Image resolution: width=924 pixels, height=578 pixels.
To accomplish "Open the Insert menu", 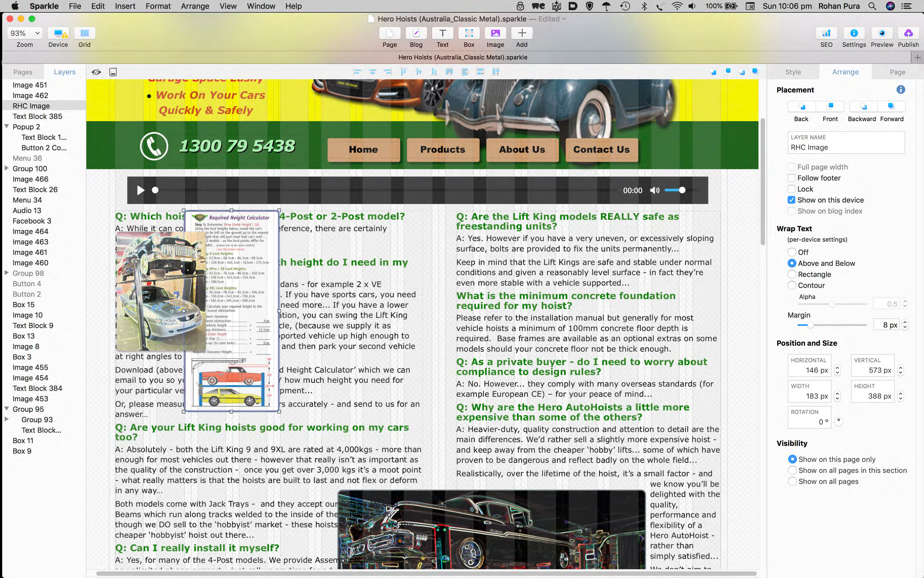I will click(125, 6).
